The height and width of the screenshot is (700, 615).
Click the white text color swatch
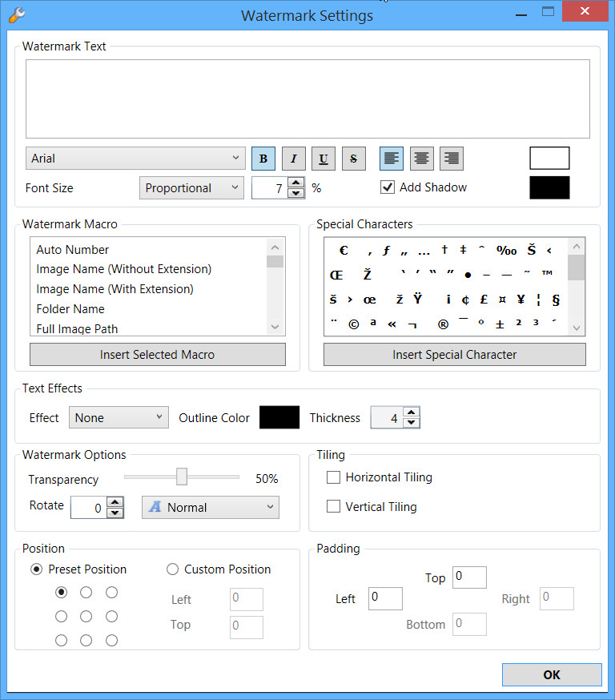(x=549, y=158)
